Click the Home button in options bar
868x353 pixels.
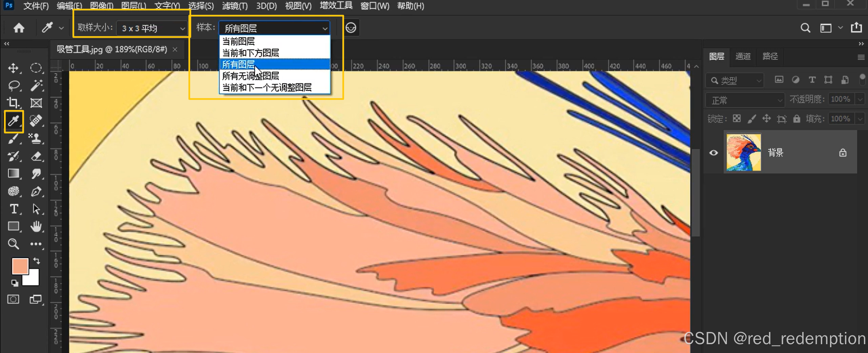(19, 28)
